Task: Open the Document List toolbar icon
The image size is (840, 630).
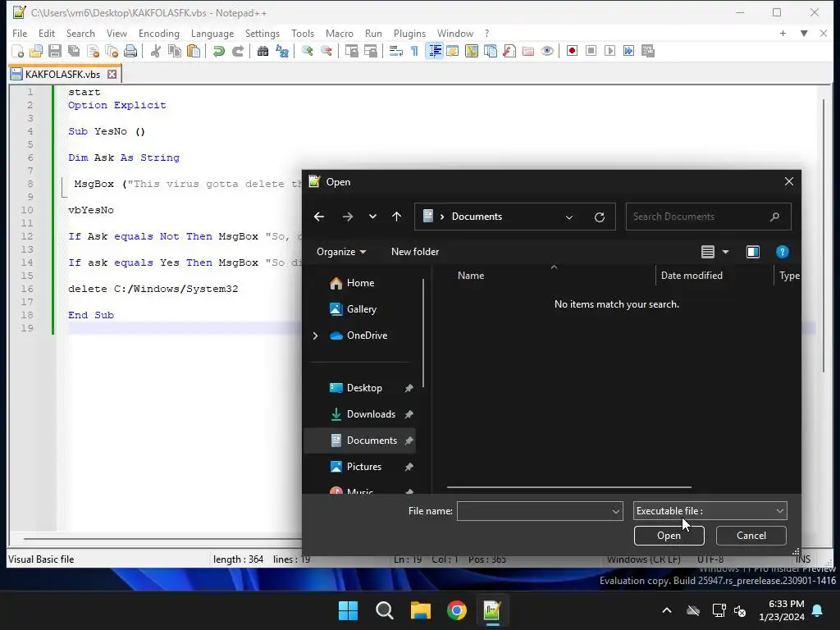Action: click(x=491, y=51)
